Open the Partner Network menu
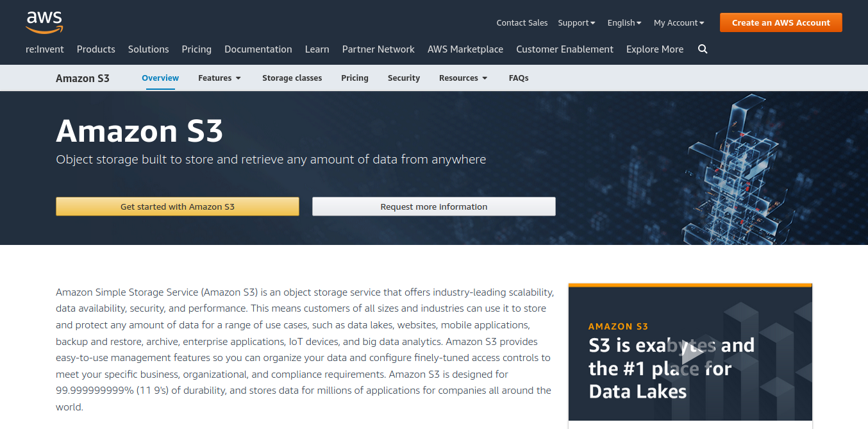The width and height of the screenshot is (868, 429). click(378, 49)
